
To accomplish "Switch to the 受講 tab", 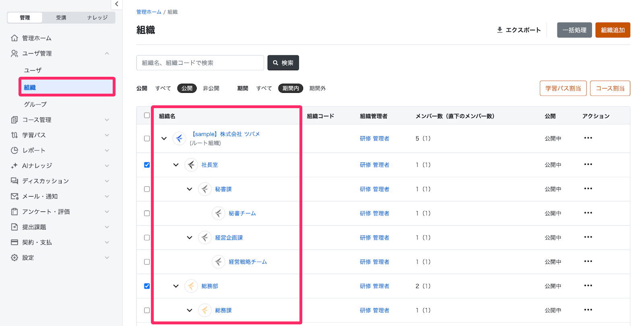I will coord(61,18).
